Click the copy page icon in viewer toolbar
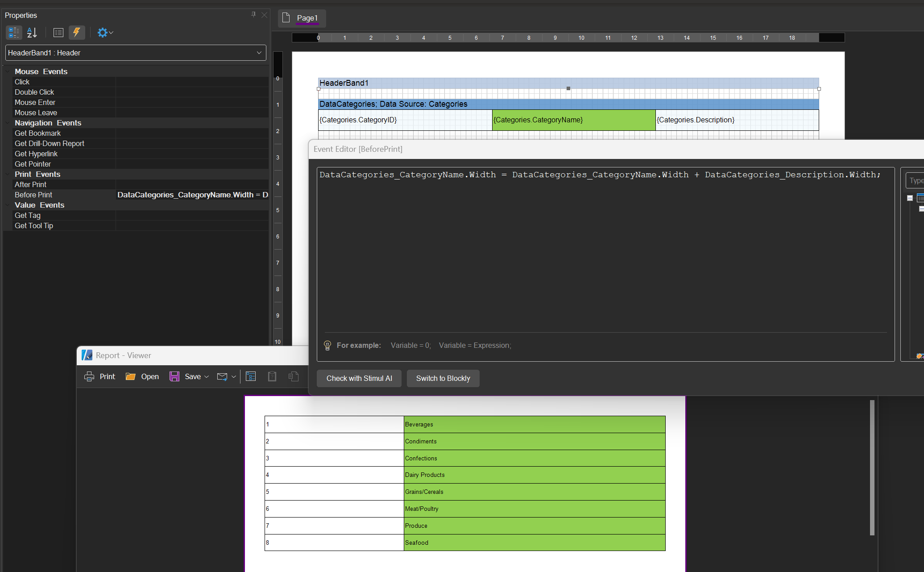This screenshot has width=924, height=572. pyautogui.click(x=294, y=376)
